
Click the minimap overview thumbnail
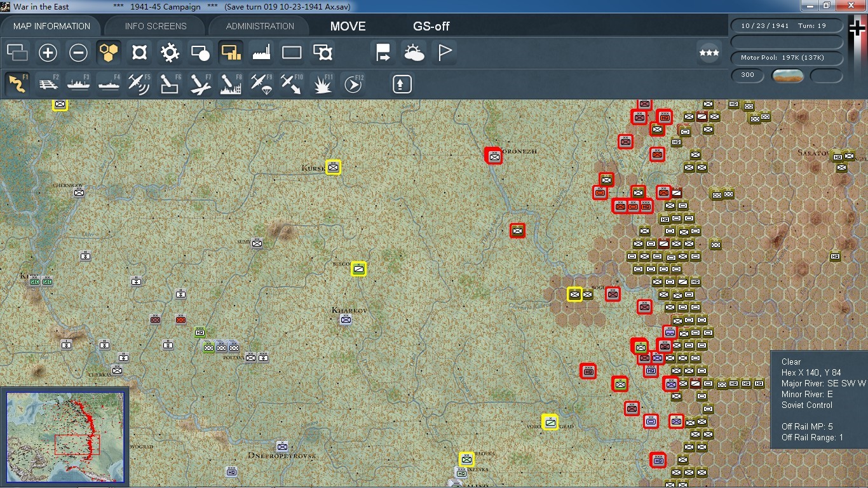65,437
